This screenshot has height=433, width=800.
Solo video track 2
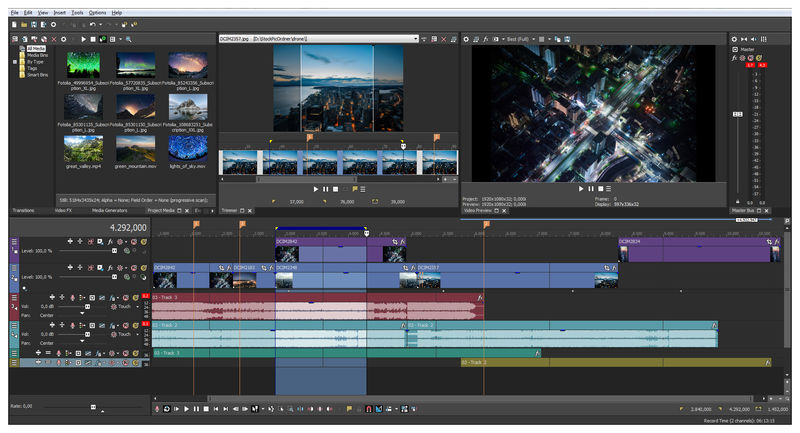(x=144, y=268)
